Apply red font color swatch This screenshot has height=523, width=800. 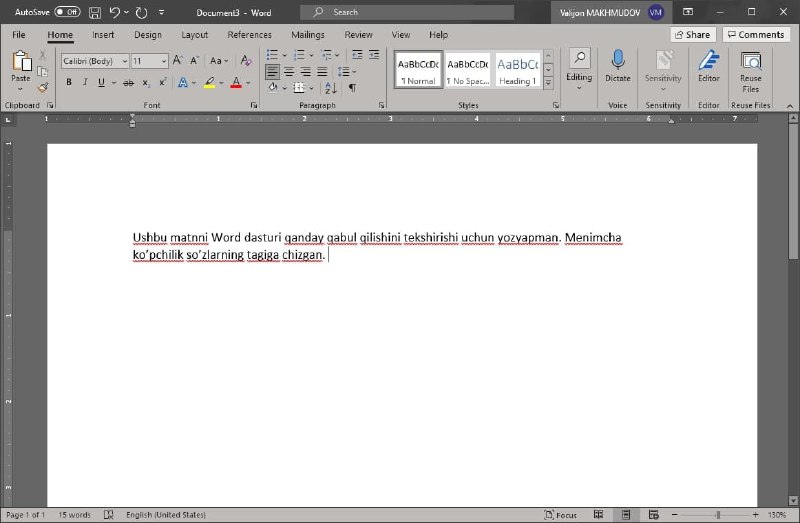tap(236, 82)
